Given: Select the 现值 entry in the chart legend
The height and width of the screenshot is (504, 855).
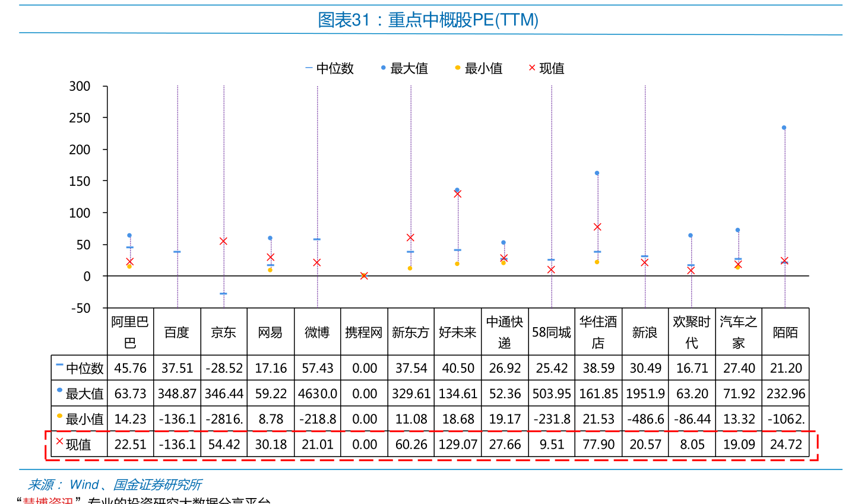Looking at the screenshot, I should [547, 68].
